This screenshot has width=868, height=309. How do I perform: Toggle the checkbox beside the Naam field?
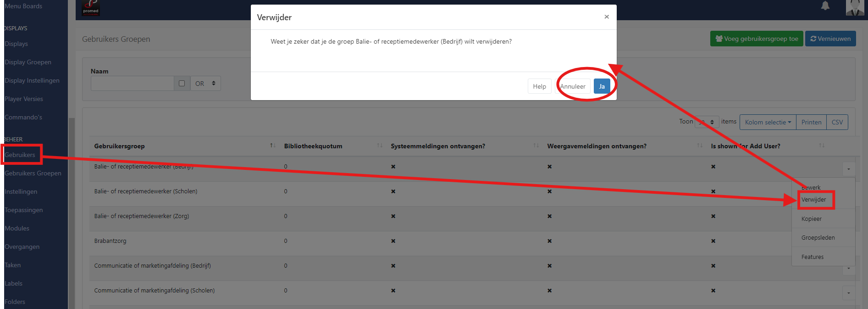[182, 84]
